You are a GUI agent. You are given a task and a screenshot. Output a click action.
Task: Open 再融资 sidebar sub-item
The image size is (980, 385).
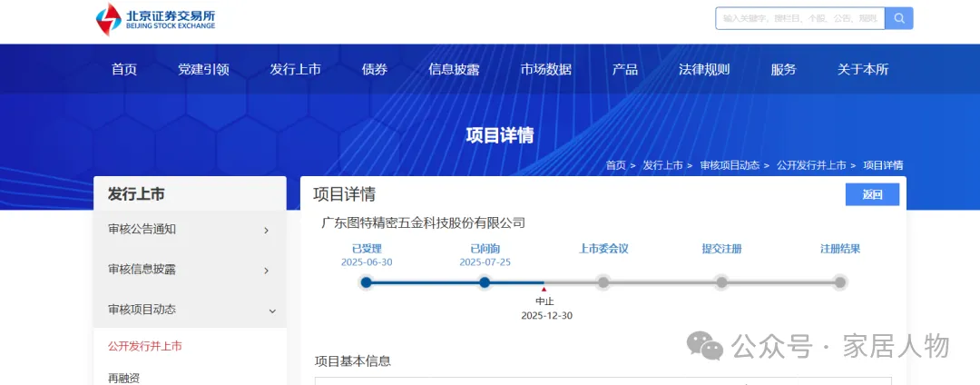click(x=123, y=378)
